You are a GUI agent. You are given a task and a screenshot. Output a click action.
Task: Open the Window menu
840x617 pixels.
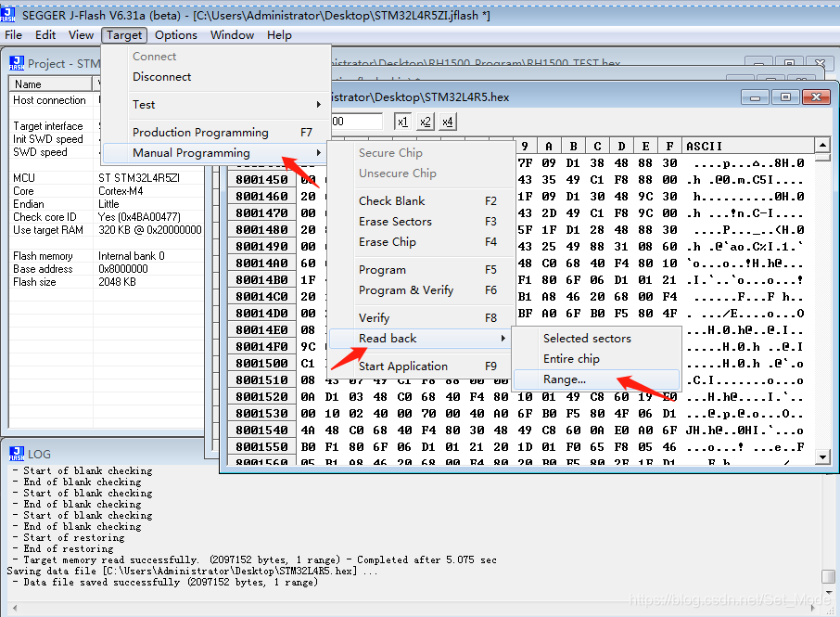[x=232, y=35]
